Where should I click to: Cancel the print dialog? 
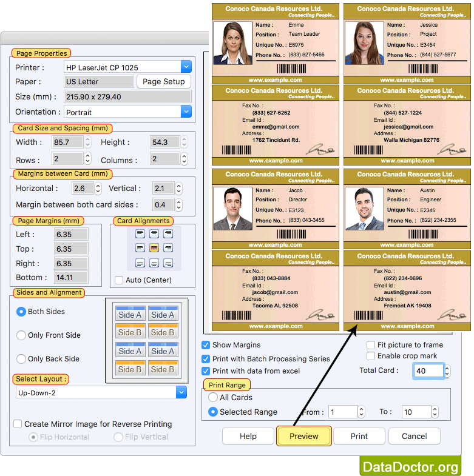click(415, 436)
